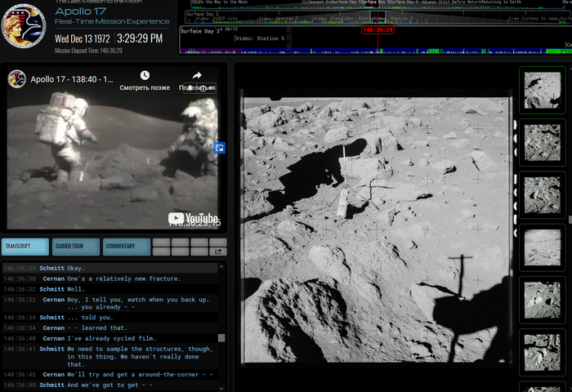Select the first photo thumbnail in right strip
The width and height of the screenshot is (572, 392).
tap(542, 91)
